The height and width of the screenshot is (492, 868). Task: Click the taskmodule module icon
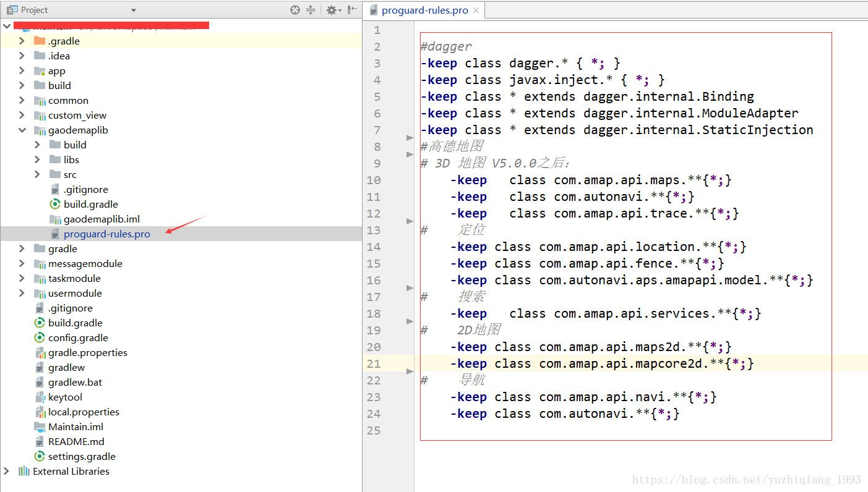[40, 278]
